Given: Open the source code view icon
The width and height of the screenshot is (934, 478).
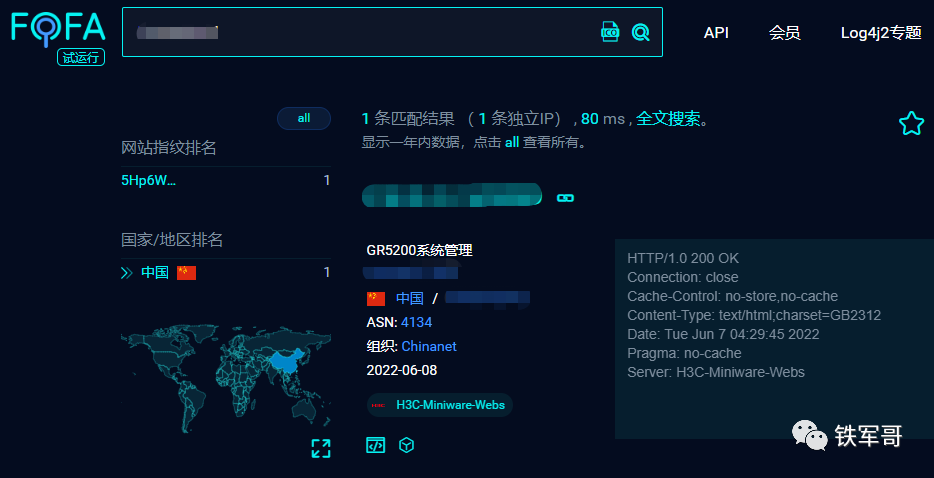Looking at the screenshot, I should pyautogui.click(x=375, y=445).
